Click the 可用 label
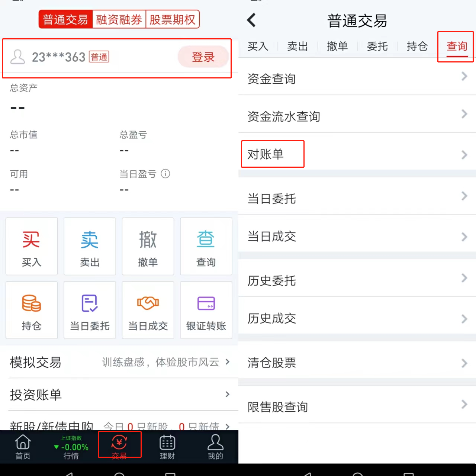 pos(19,174)
